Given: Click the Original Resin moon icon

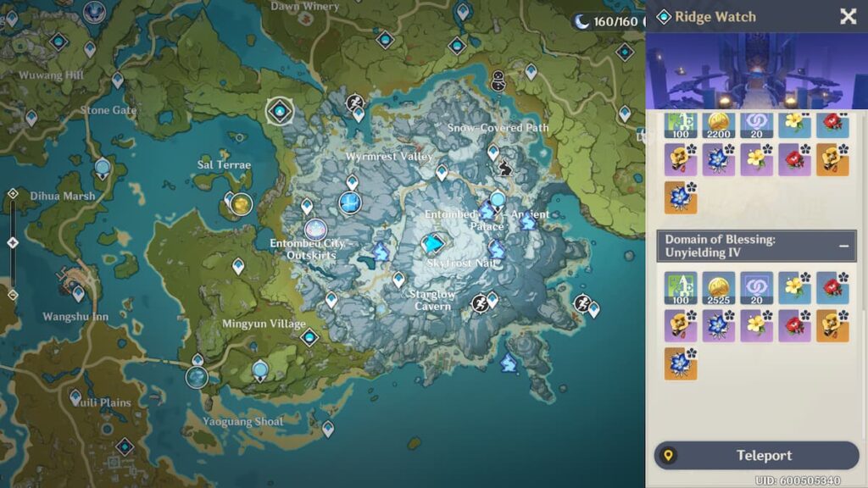Looking at the screenshot, I should (581, 21).
